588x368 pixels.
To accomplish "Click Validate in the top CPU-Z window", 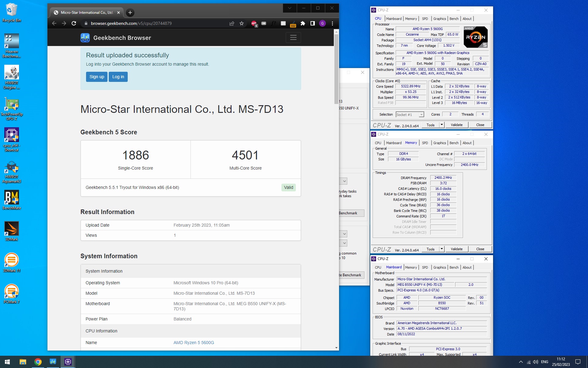I will (457, 125).
